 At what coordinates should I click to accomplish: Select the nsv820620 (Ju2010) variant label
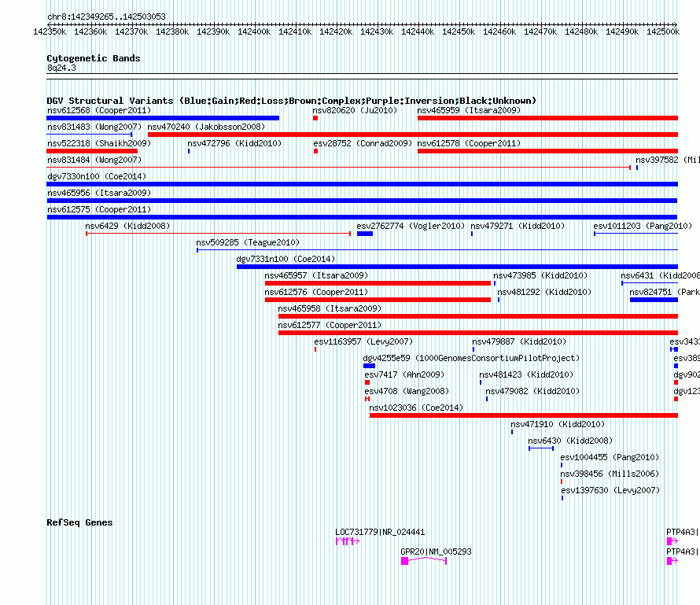[355, 110]
